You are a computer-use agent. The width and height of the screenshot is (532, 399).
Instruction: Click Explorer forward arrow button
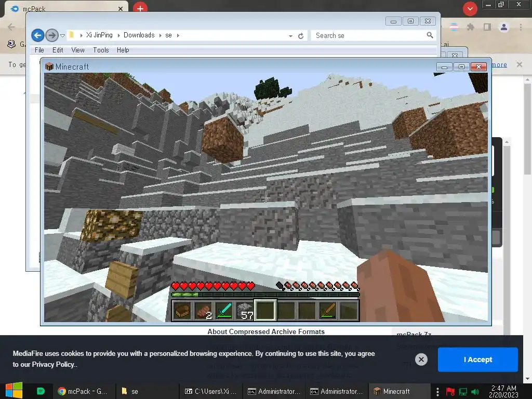point(51,35)
